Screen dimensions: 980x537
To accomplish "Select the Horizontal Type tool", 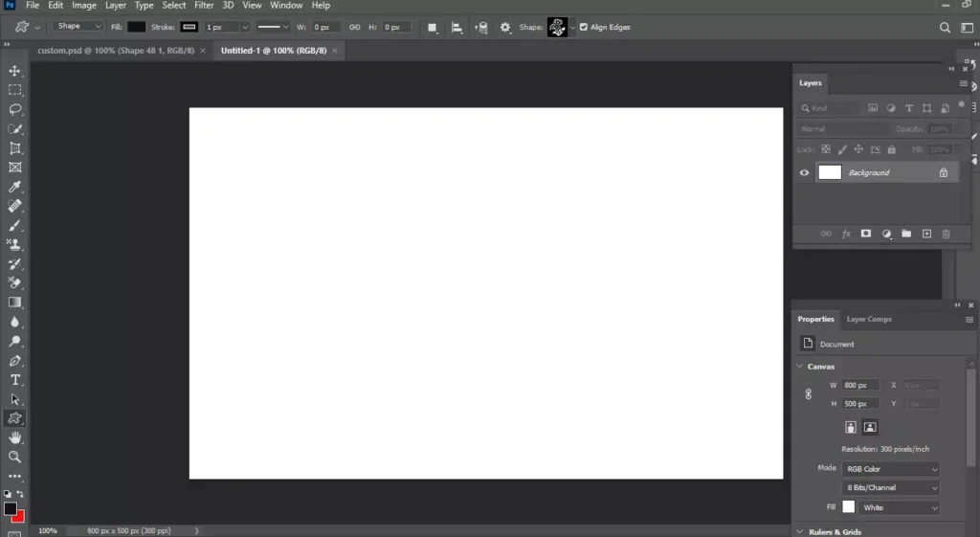I will (15, 379).
